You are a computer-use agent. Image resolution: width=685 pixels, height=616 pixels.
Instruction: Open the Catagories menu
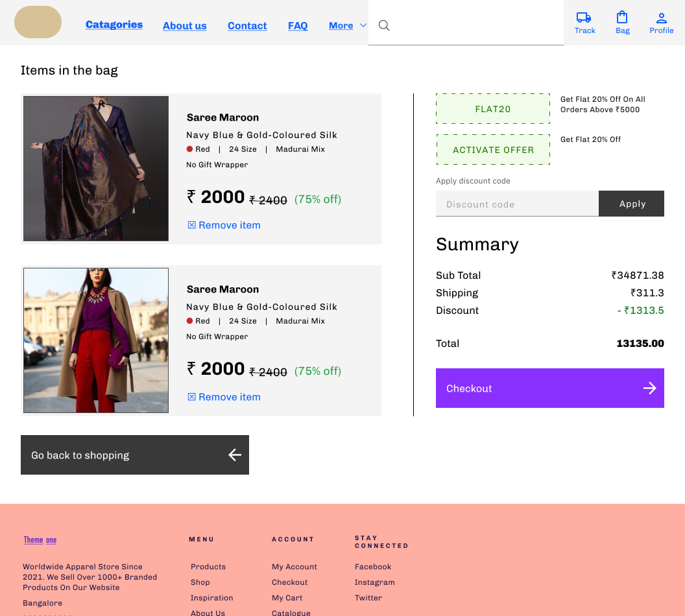click(114, 25)
